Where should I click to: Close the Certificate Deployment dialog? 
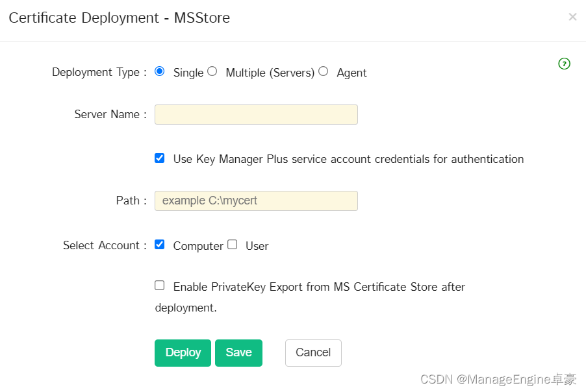(x=572, y=17)
